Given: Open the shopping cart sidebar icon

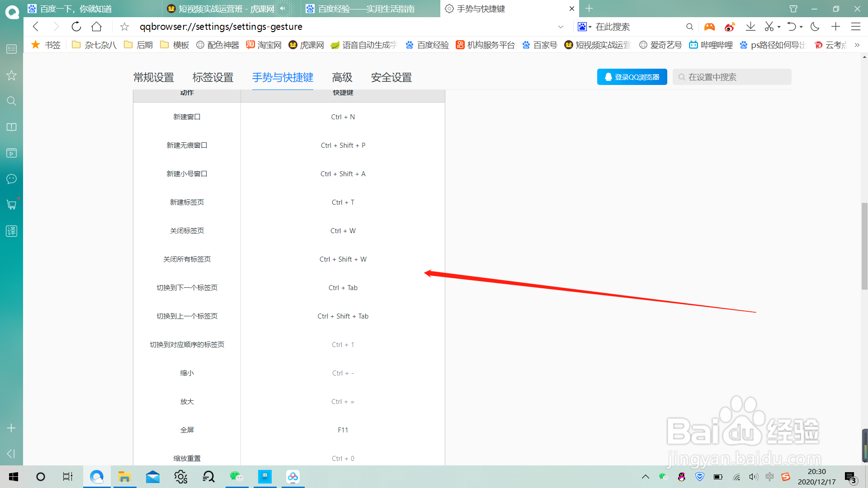Looking at the screenshot, I should point(11,205).
